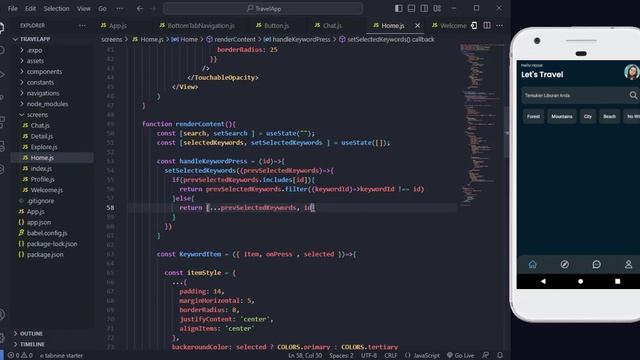Collapse the TRAVELAPP root folder

click(52, 39)
